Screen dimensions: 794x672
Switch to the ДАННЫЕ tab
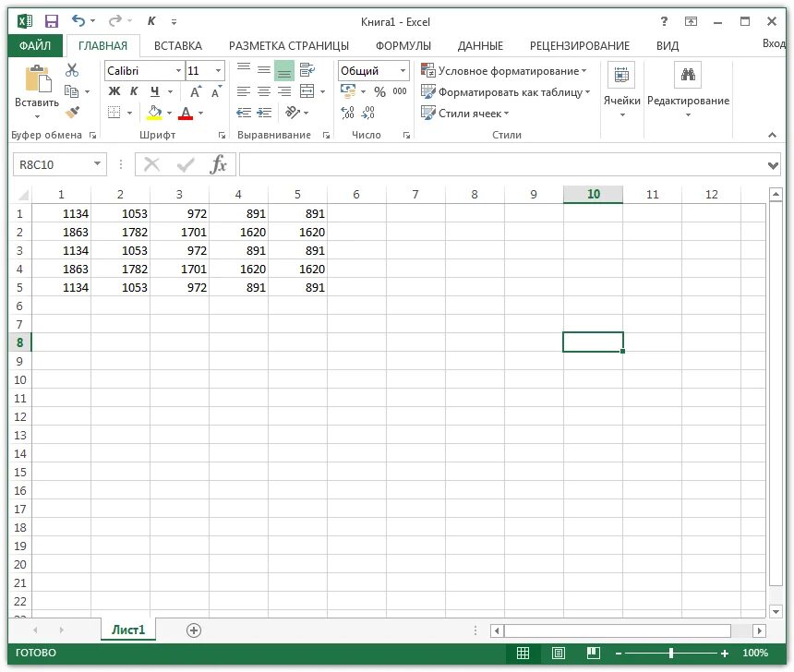point(480,45)
